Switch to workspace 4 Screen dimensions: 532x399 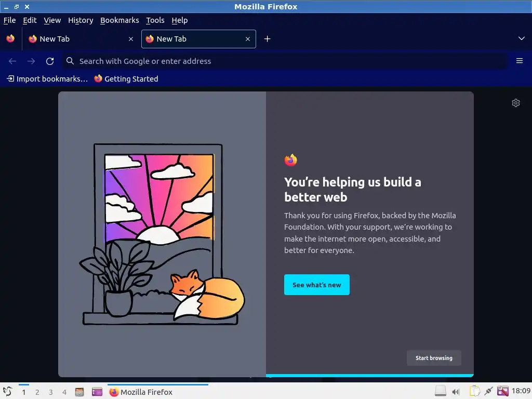(x=64, y=392)
